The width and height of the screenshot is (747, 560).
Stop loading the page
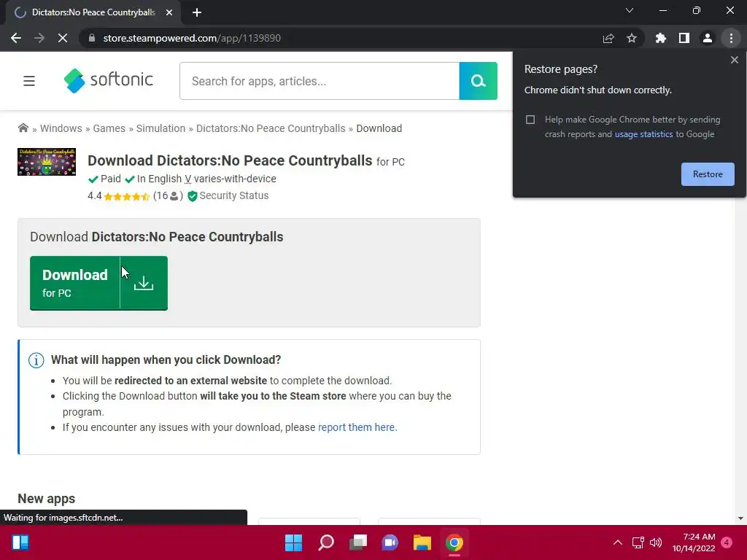[x=63, y=38]
